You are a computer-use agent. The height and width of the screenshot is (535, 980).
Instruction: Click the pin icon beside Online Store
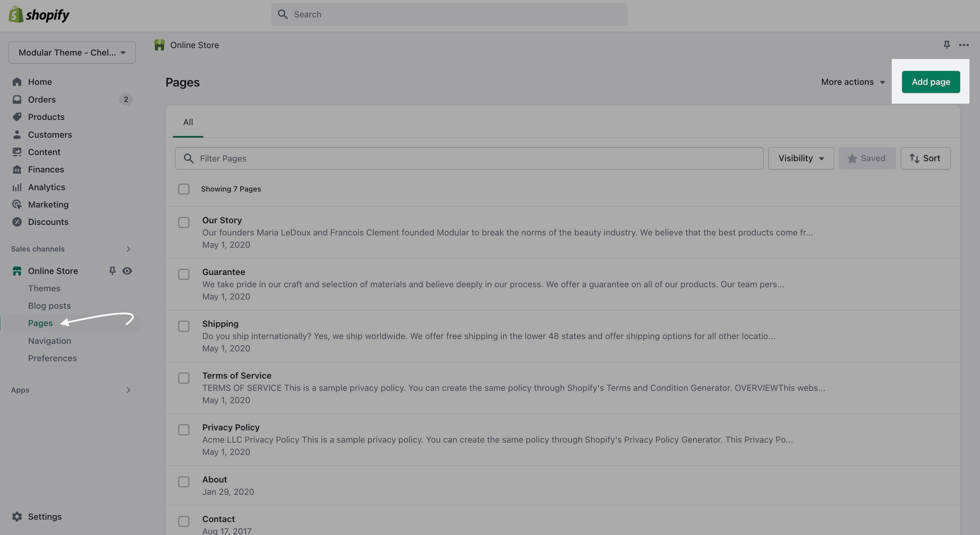tap(112, 271)
